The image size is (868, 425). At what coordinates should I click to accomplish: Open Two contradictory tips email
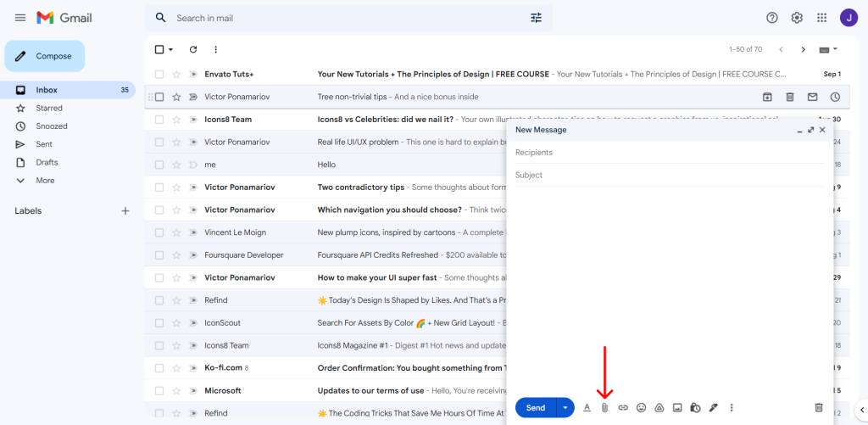(x=325, y=187)
